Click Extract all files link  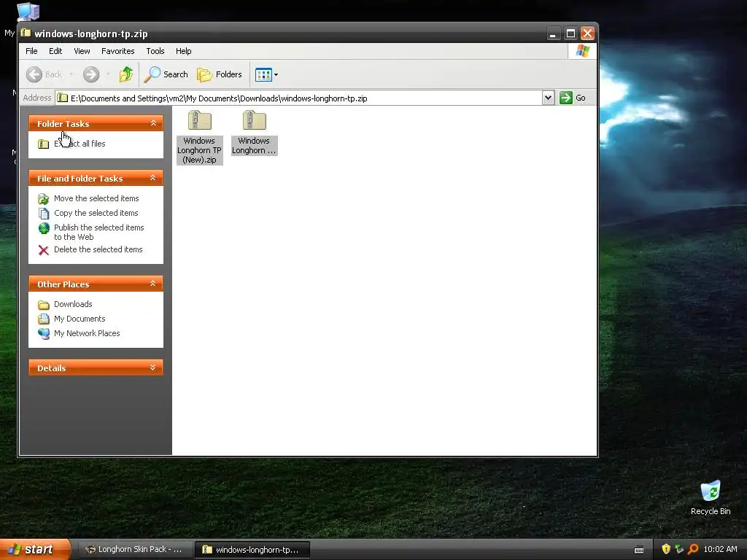pyautogui.click(x=80, y=144)
